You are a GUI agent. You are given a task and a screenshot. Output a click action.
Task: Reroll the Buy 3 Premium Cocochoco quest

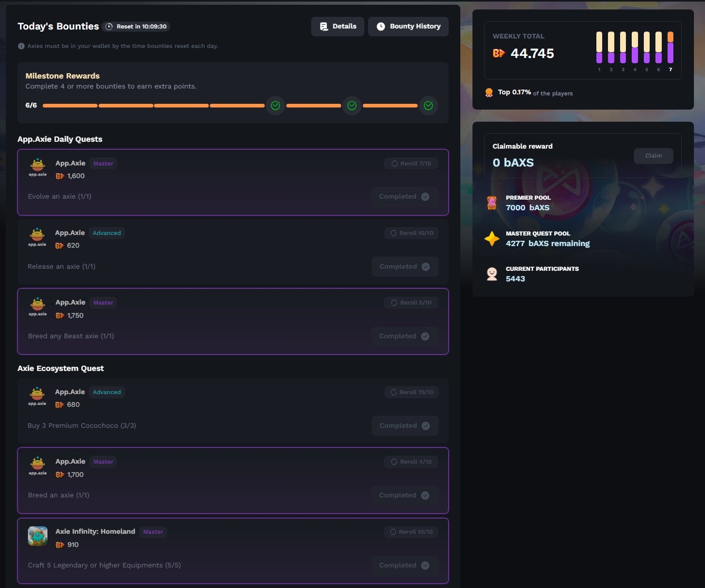[411, 392]
